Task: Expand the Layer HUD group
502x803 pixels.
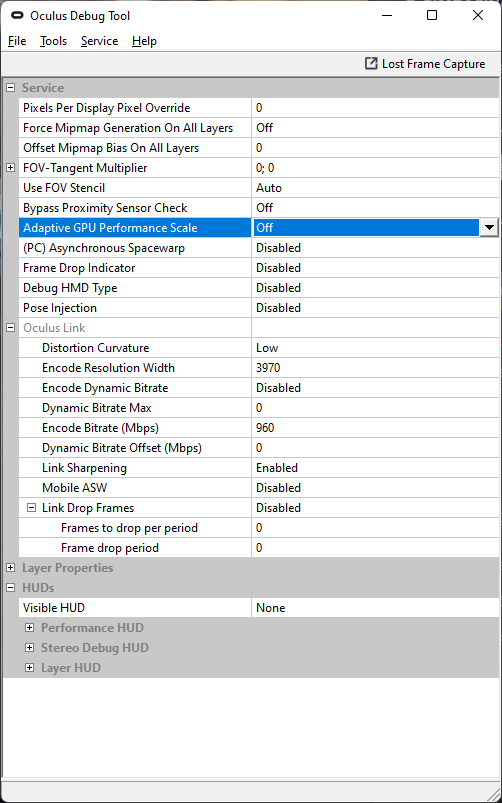Action: (30, 667)
